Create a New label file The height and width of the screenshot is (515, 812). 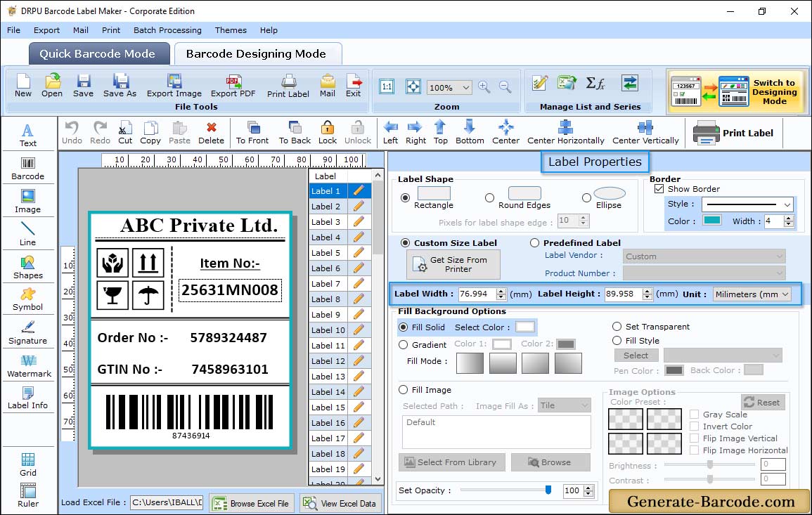click(x=23, y=86)
